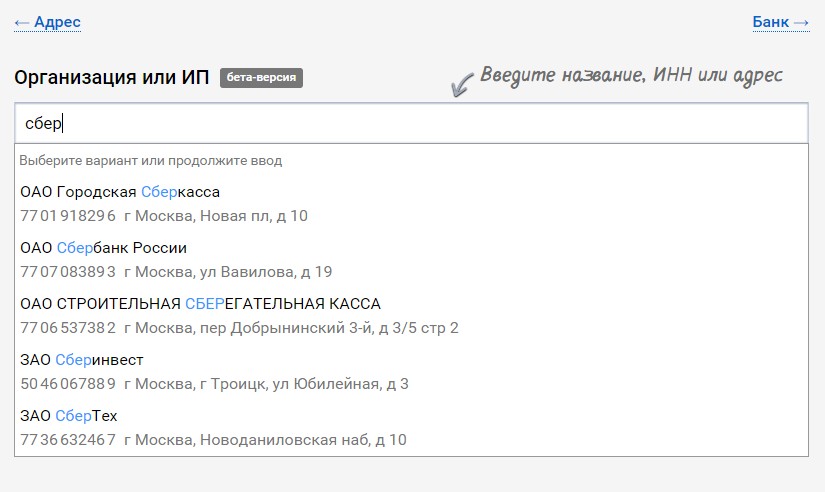Click address пер Добрынинский 3-й, д 3/5 стр 2
The width and height of the screenshot is (825, 492).
click(329, 328)
